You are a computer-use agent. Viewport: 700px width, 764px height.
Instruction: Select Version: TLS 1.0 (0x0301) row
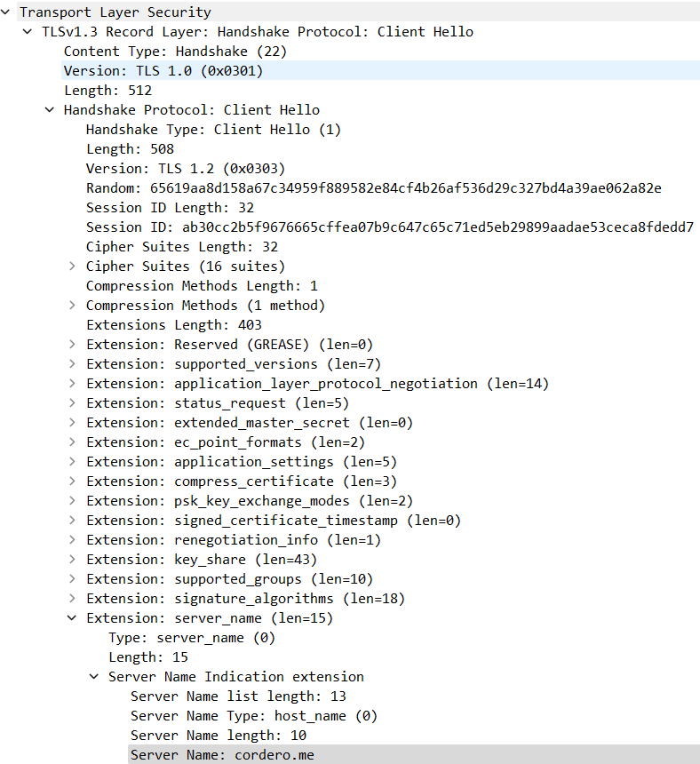pyautogui.click(x=381, y=71)
